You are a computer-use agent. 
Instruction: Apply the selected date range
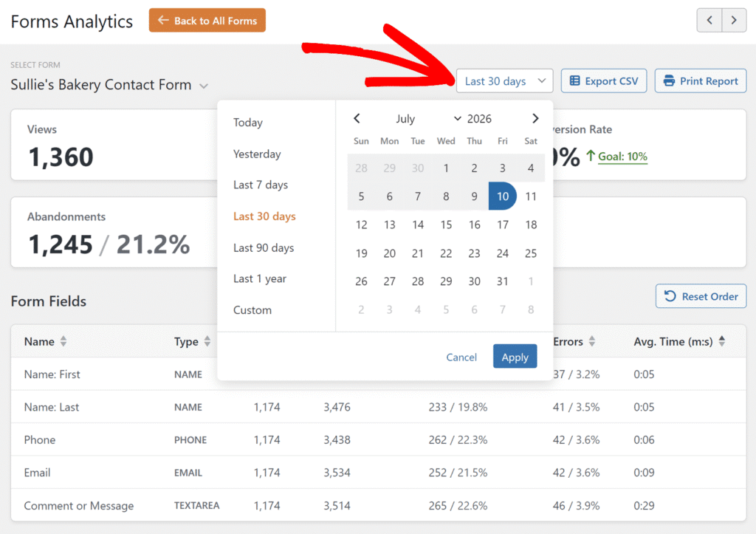[515, 357]
